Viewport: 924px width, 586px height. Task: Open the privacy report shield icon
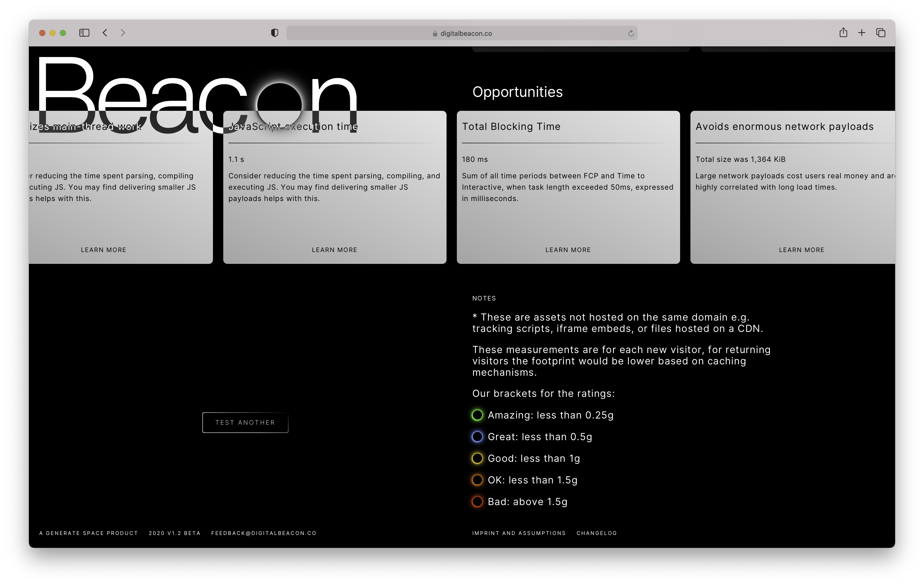(274, 33)
